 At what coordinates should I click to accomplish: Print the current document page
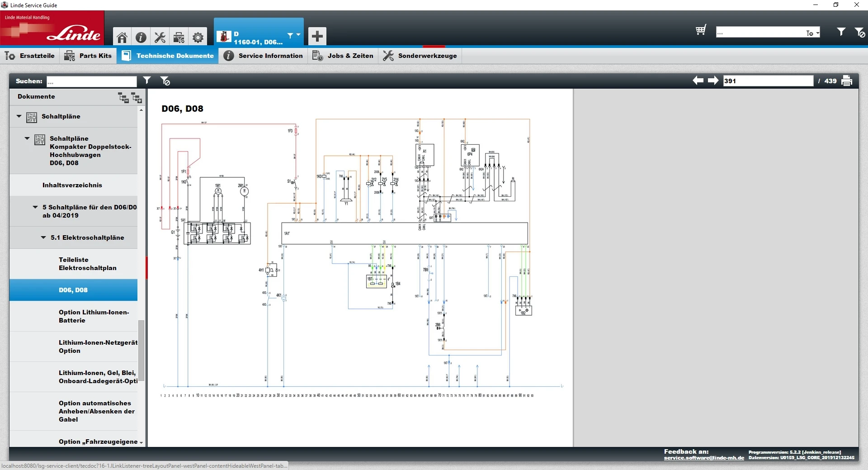[847, 81]
